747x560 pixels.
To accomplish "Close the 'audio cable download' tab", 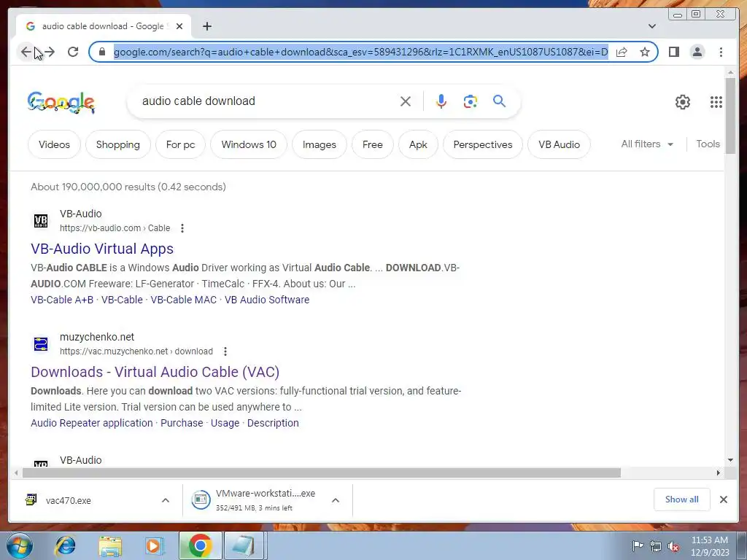I will (179, 26).
